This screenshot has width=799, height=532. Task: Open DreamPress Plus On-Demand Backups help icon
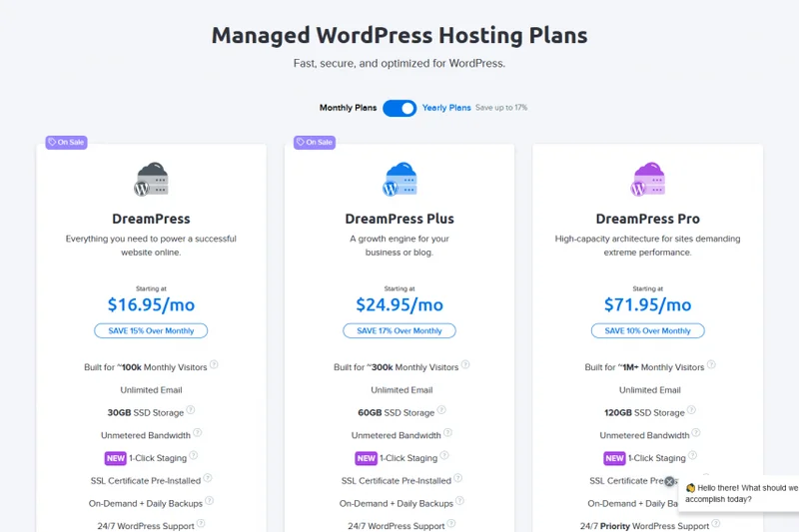pyautogui.click(x=459, y=501)
